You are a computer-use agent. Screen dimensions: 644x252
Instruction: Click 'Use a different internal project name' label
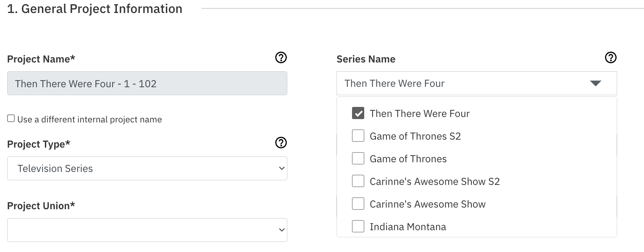tap(89, 120)
